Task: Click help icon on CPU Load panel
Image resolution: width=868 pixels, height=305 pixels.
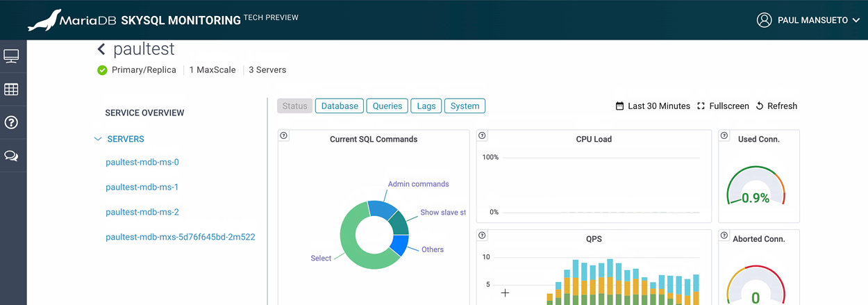Action: (482, 135)
